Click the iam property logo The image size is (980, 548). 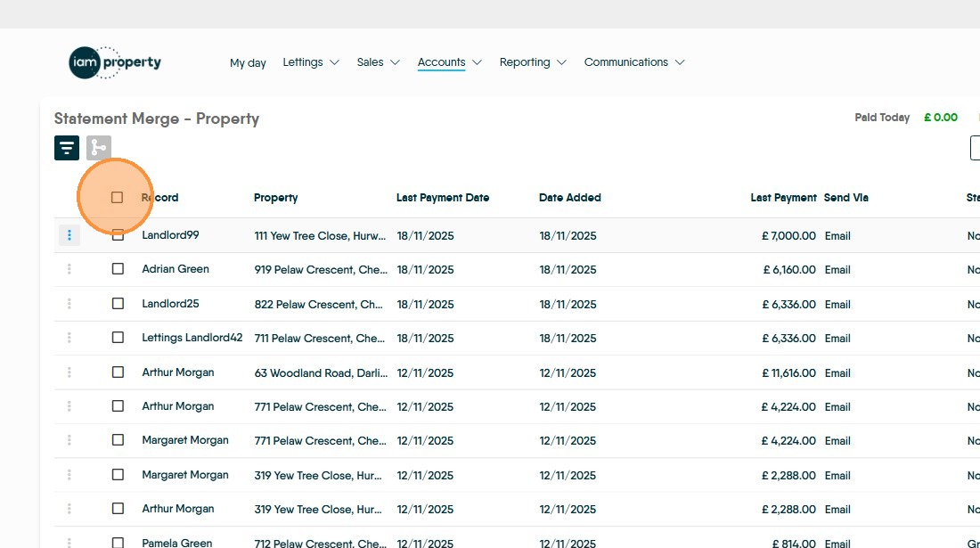click(x=115, y=62)
